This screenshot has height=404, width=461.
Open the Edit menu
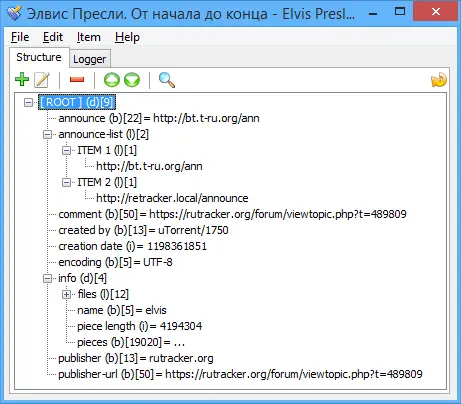pos(53,37)
